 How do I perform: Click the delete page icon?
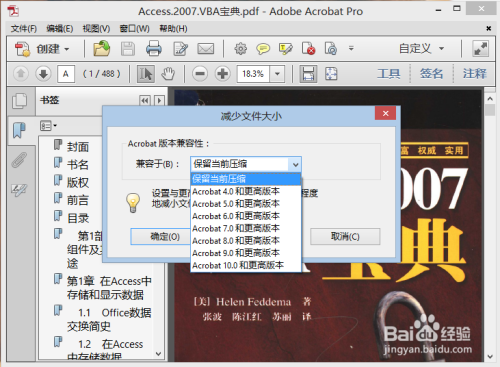tap(308, 49)
